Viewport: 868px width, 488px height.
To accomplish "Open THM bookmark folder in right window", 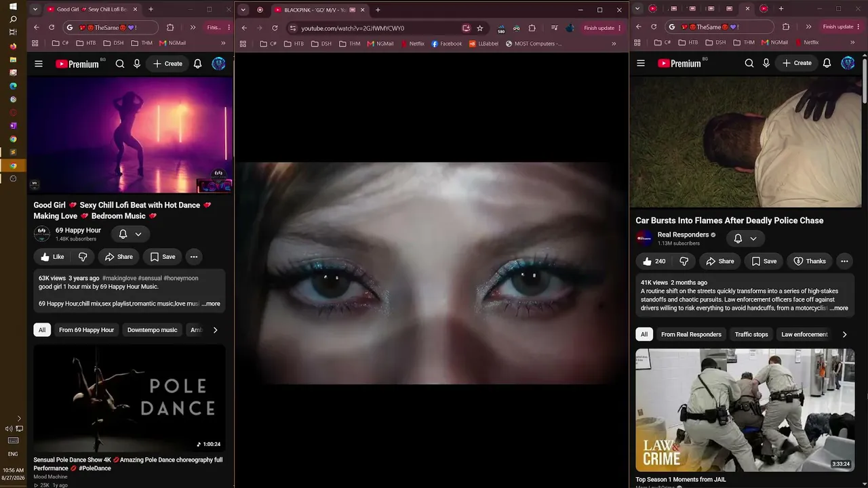I will point(745,42).
